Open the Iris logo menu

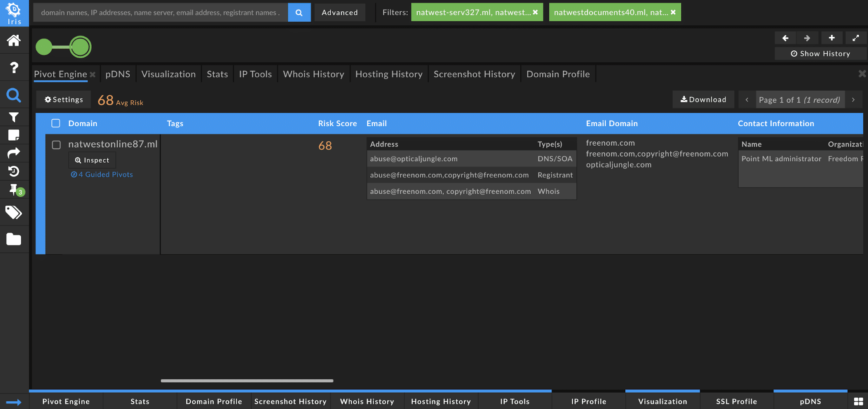[x=14, y=13]
